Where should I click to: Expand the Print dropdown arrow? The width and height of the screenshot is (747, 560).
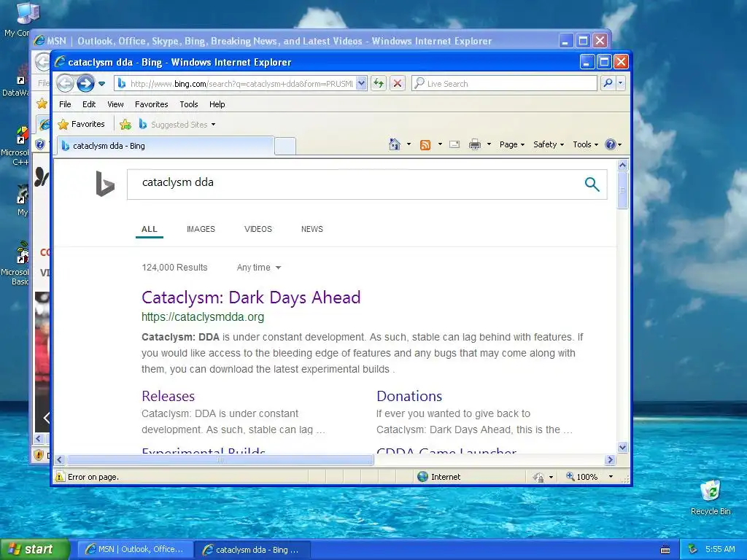489,144
